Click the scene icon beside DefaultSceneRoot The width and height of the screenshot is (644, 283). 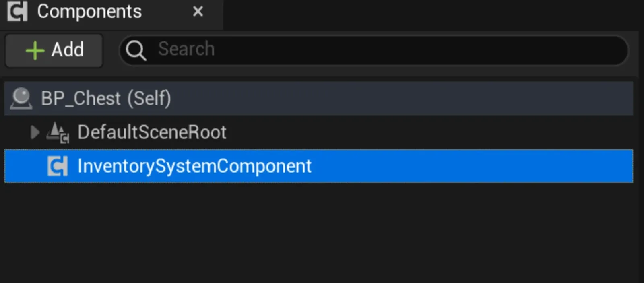point(56,132)
